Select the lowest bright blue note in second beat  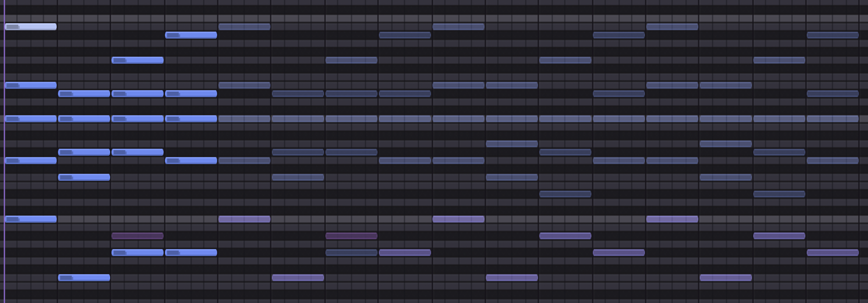[x=84, y=277]
